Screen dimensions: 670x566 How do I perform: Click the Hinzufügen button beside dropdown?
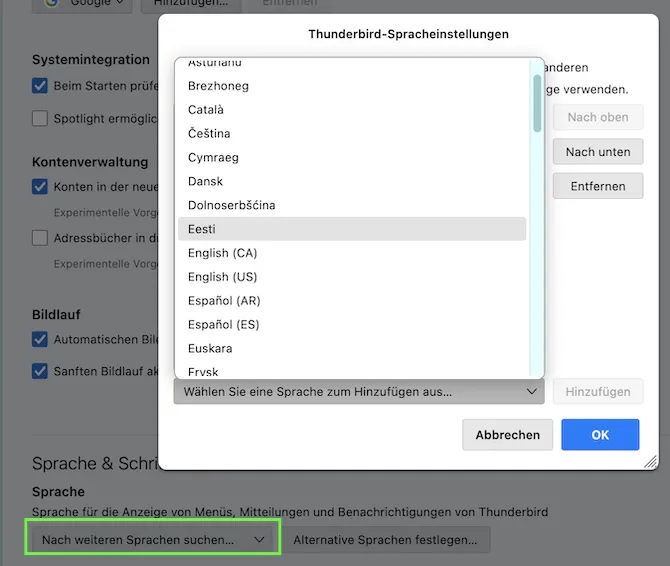pyautogui.click(x=598, y=392)
